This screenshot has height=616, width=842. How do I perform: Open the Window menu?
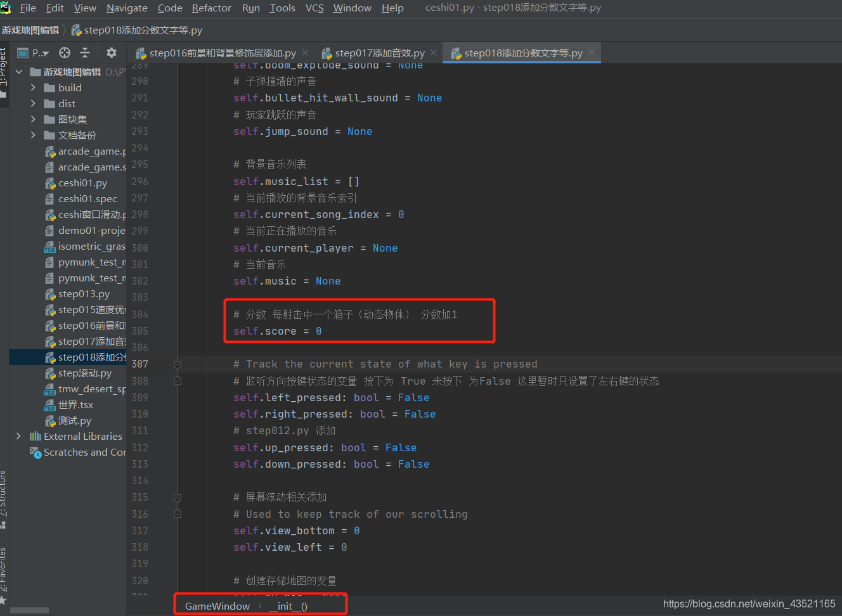pos(352,8)
